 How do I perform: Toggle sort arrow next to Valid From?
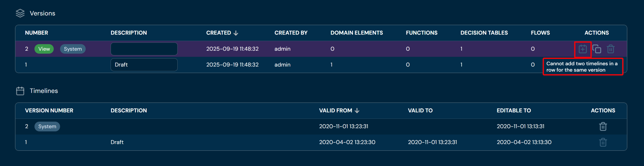click(x=357, y=111)
